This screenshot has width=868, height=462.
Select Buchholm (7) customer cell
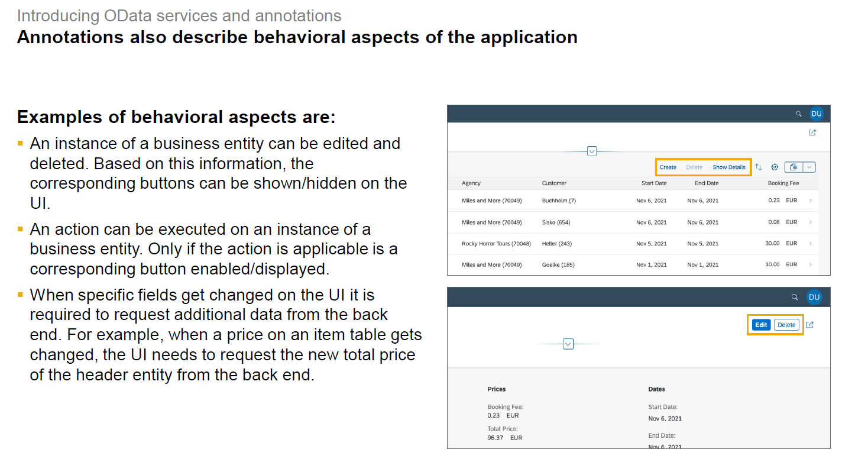pos(559,201)
